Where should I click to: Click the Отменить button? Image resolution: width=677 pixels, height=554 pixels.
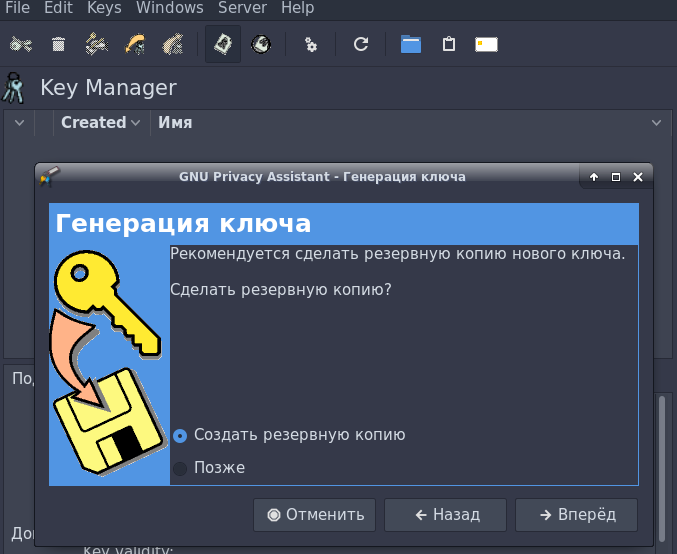tap(314, 515)
